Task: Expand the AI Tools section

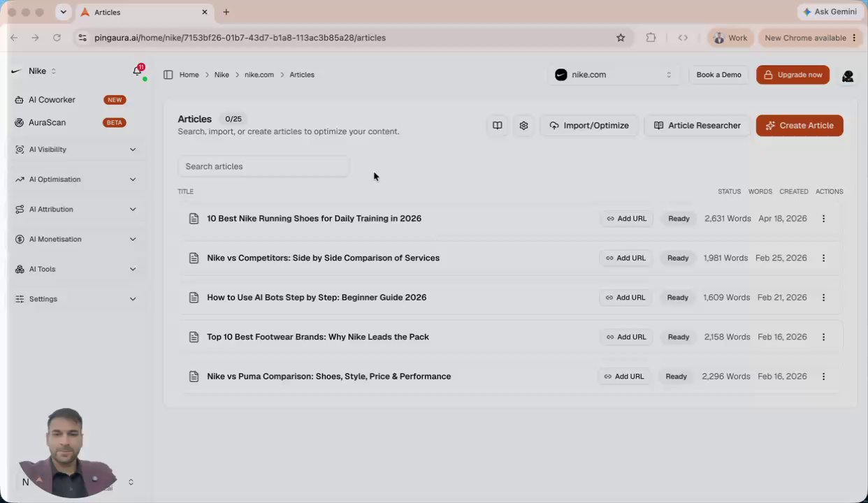Action: [75, 269]
